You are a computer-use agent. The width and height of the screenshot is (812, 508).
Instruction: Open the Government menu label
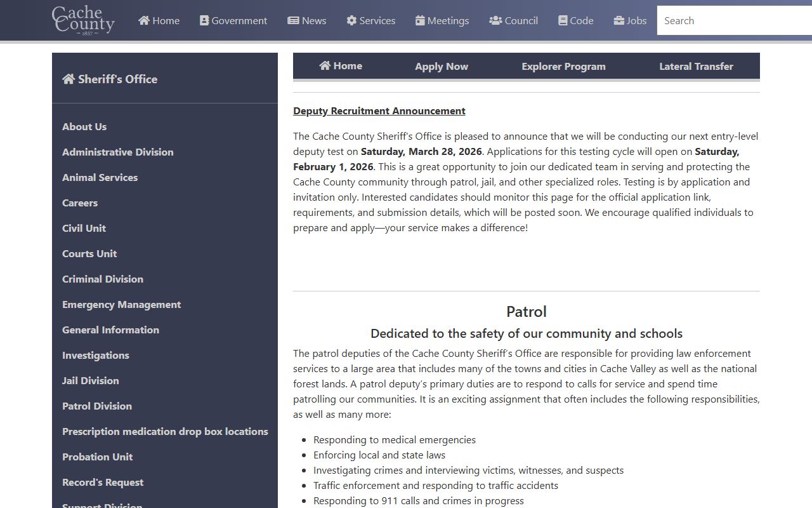(239, 20)
